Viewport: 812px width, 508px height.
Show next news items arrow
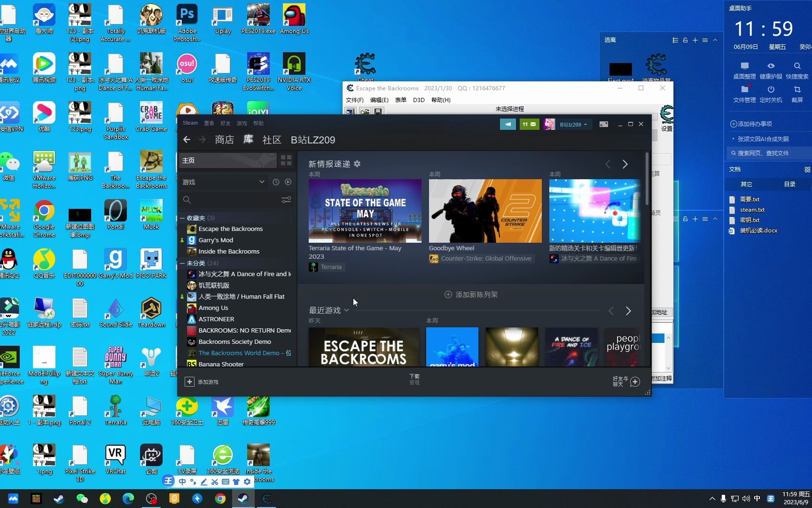[x=625, y=164]
